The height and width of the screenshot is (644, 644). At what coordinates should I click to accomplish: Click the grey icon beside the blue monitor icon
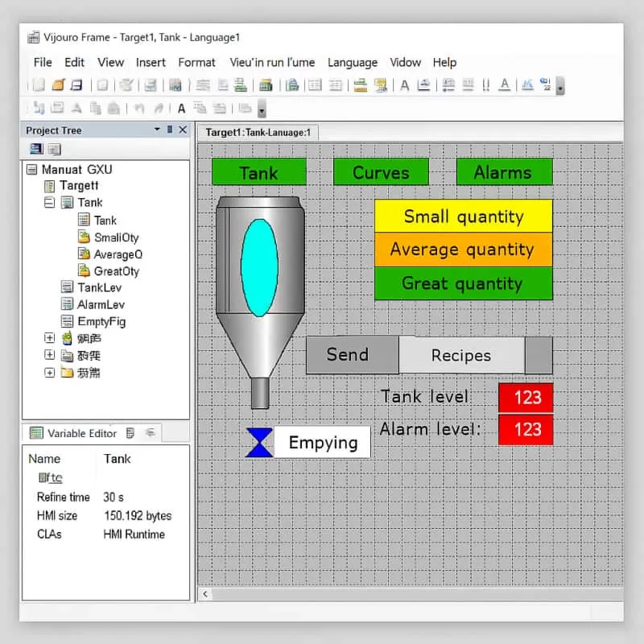[54, 149]
